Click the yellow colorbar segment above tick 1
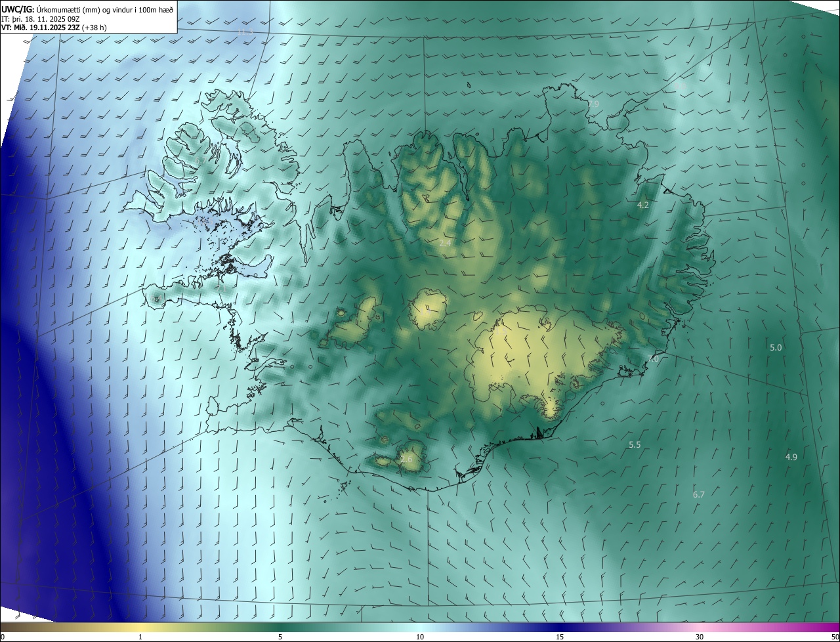Viewport: 840px width, 642px height. coord(140,627)
